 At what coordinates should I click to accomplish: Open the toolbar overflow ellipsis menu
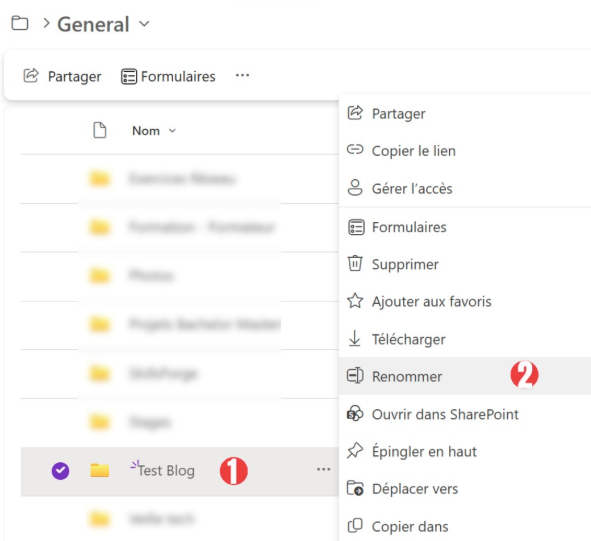pyautogui.click(x=242, y=75)
